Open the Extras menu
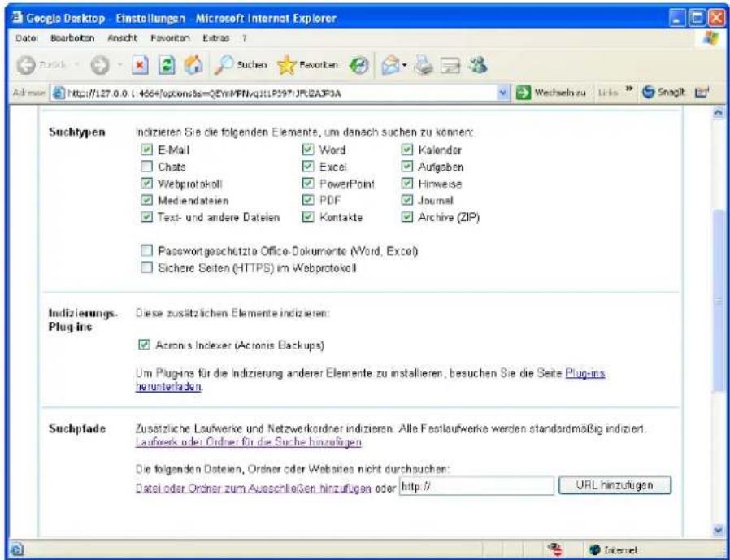The width and height of the screenshot is (730, 560). [216, 38]
